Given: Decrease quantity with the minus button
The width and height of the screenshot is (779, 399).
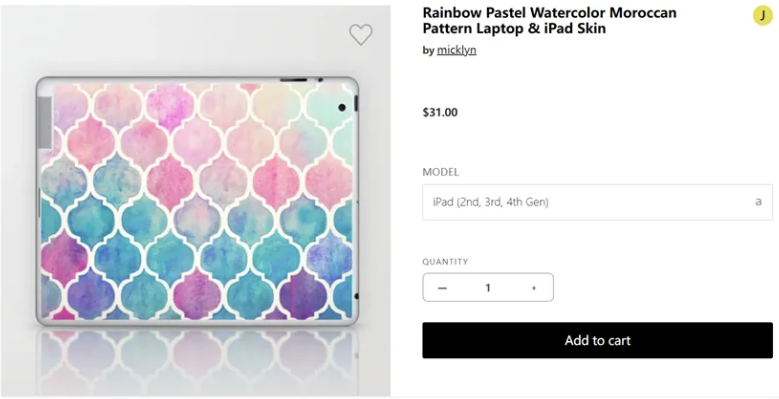Looking at the screenshot, I should pyautogui.click(x=442, y=288).
